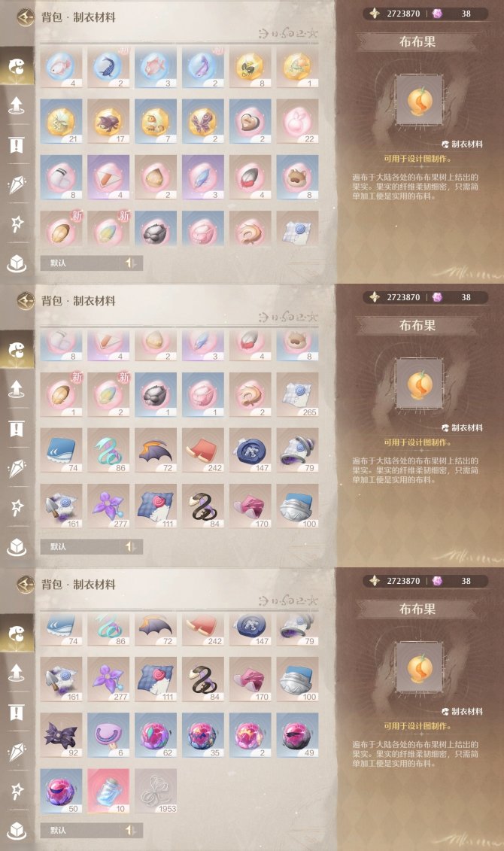Select the pink crystal orb with count 62
The width and height of the screenshot is (504, 851).
point(156,735)
